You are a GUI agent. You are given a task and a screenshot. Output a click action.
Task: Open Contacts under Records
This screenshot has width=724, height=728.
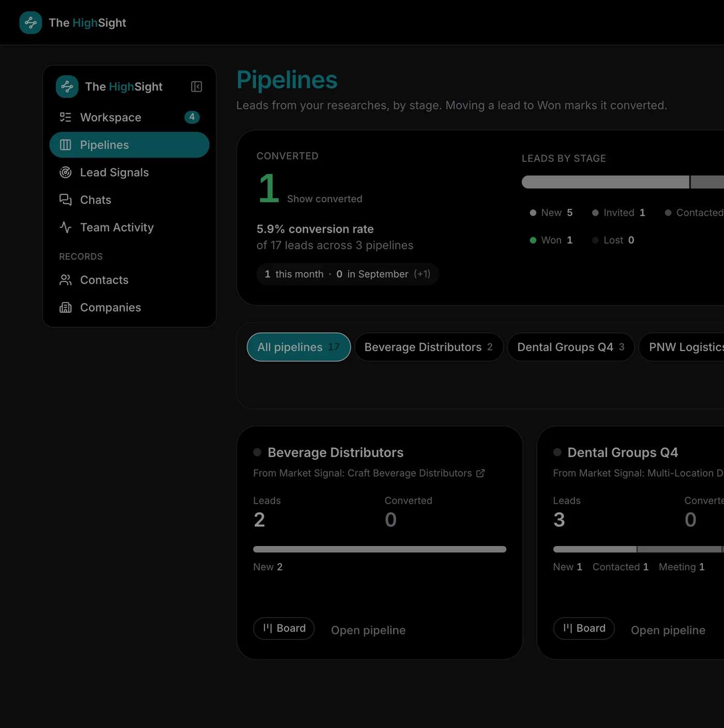pyautogui.click(x=129, y=280)
